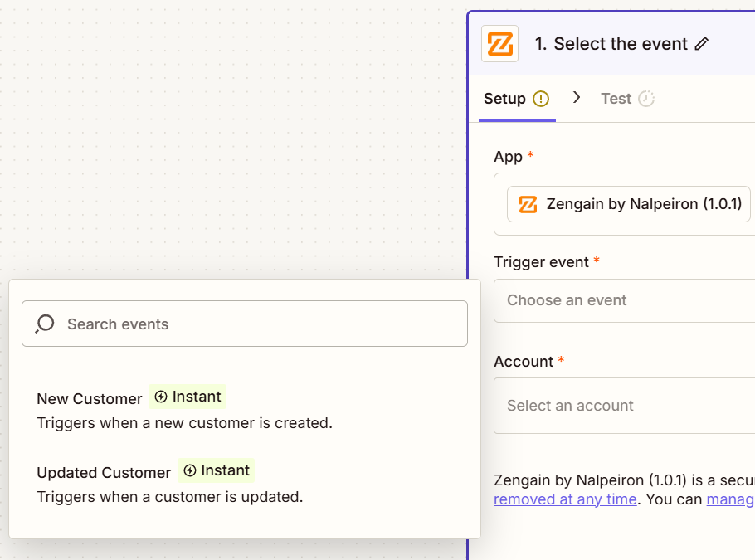The width and height of the screenshot is (755, 560).
Task: Click the chevron arrow between Setup and Test
Action: [577, 98]
